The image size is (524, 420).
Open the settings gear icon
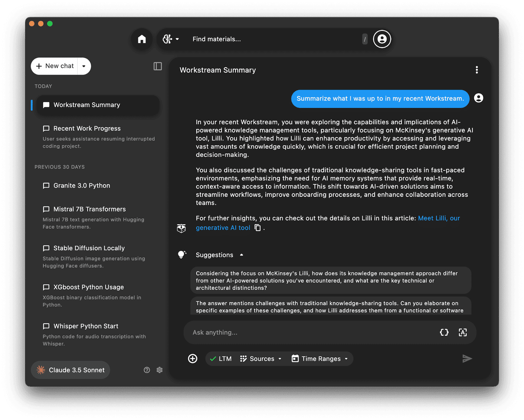(160, 370)
